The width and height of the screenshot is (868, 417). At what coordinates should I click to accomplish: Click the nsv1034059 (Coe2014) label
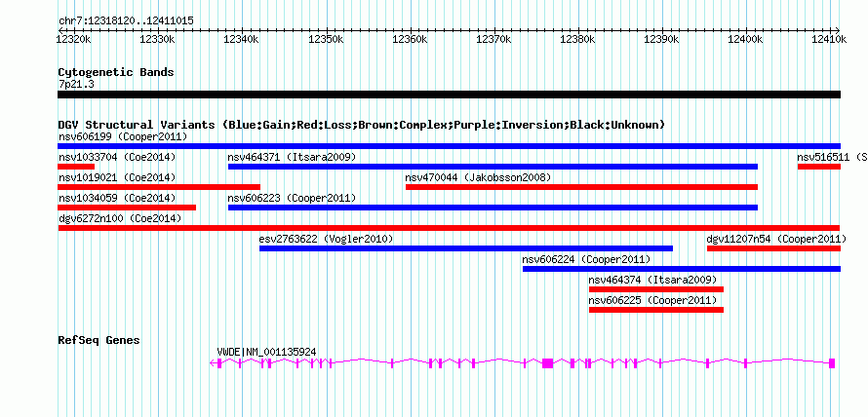(117, 198)
